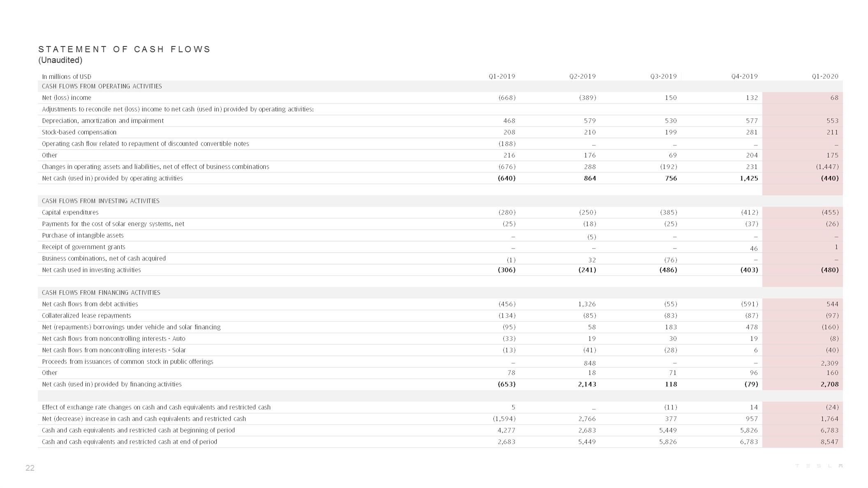This screenshot has width=868, height=488.
Task: Click the Q1-2020 financing total 2,708
Action: click(829, 384)
